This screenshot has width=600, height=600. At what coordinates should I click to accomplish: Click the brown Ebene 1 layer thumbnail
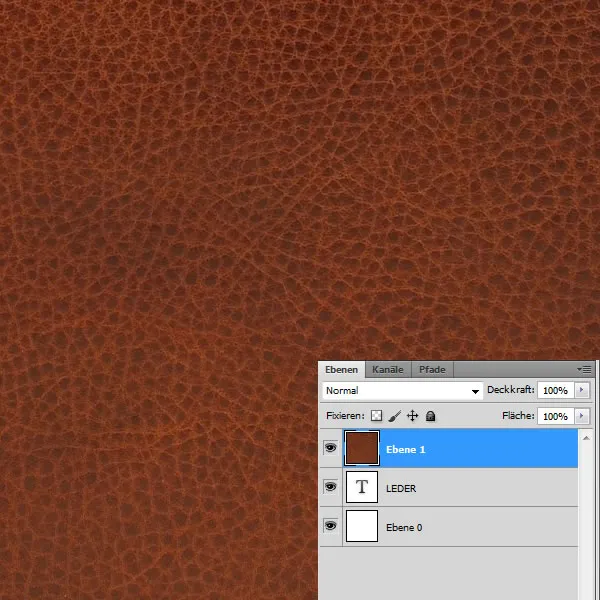click(x=361, y=449)
